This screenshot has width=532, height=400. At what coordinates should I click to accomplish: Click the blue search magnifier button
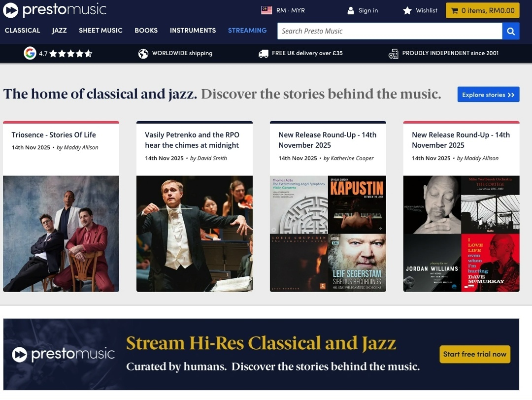pos(511,31)
